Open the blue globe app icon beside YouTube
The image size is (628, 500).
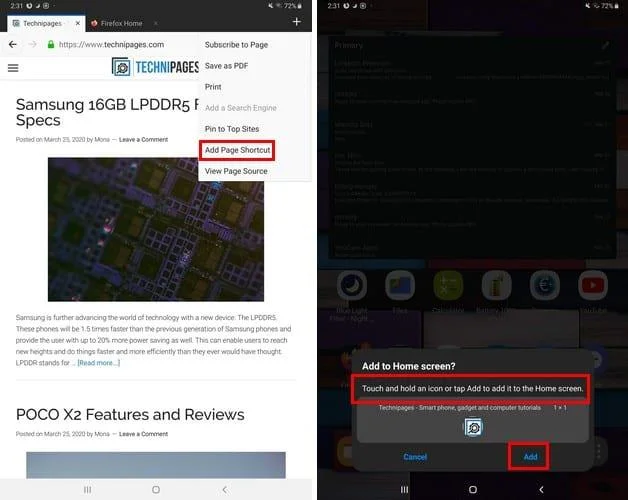coord(545,285)
